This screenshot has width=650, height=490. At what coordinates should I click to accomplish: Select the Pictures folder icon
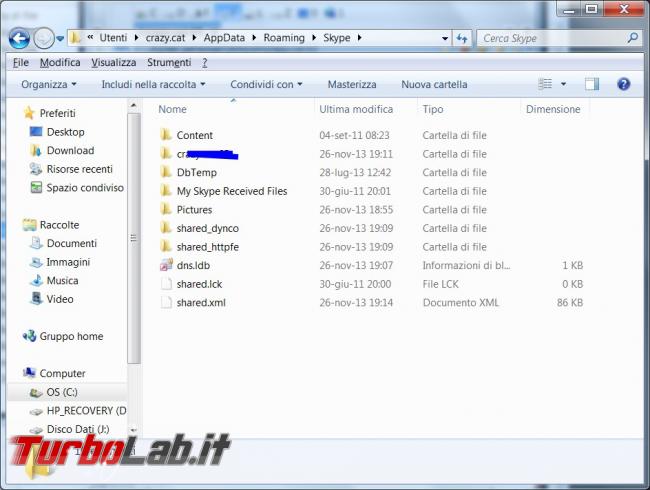(x=166, y=209)
